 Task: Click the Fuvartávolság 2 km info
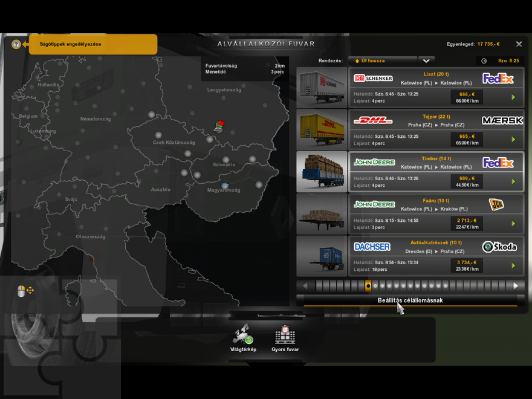[x=245, y=66]
